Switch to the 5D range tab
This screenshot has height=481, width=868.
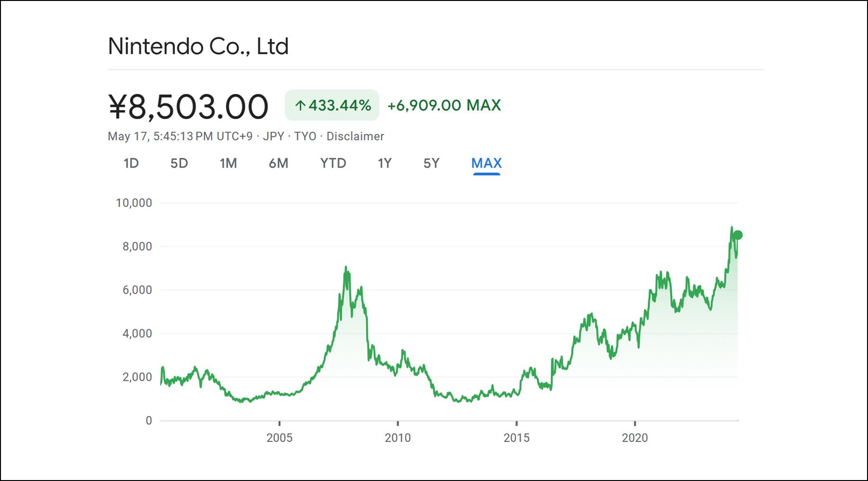click(179, 163)
